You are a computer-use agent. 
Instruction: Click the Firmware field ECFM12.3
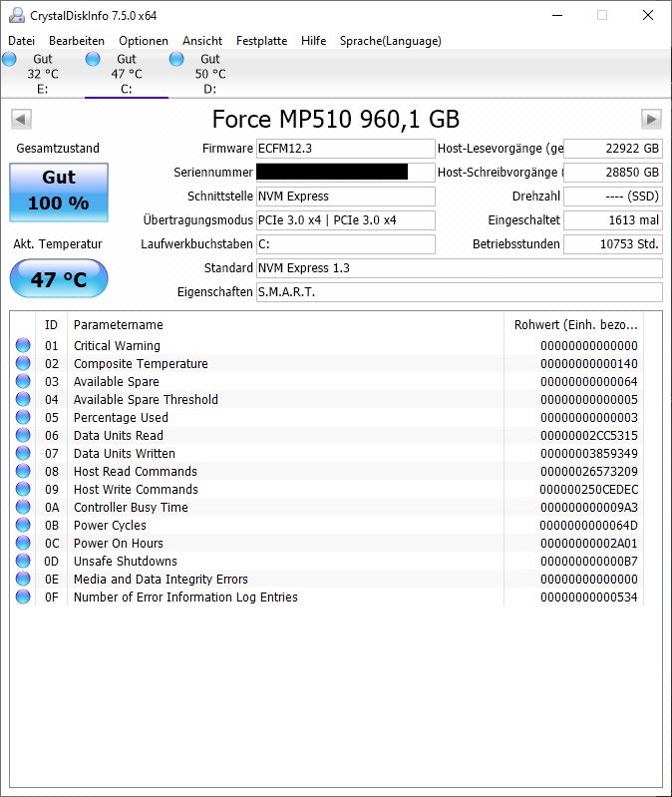point(345,149)
